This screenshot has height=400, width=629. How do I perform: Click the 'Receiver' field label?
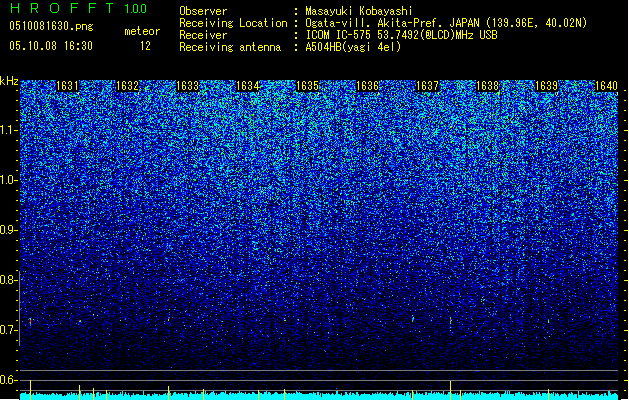coord(203,35)
